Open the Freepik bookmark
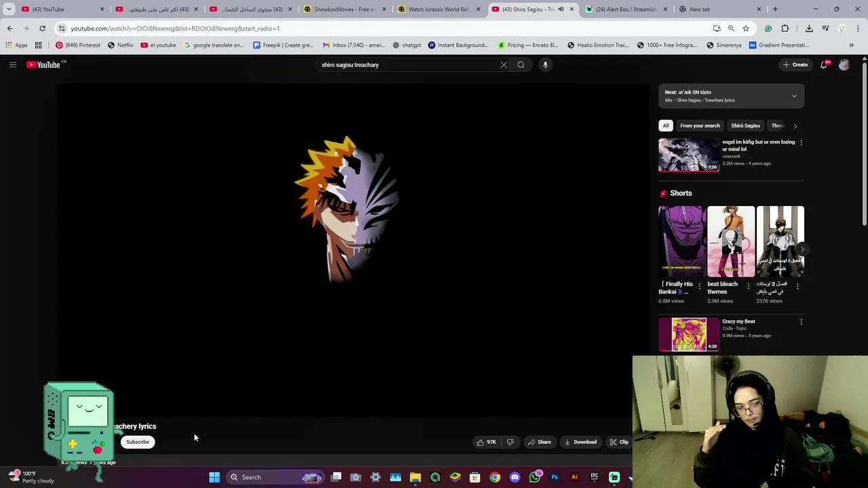 point(283,45)
